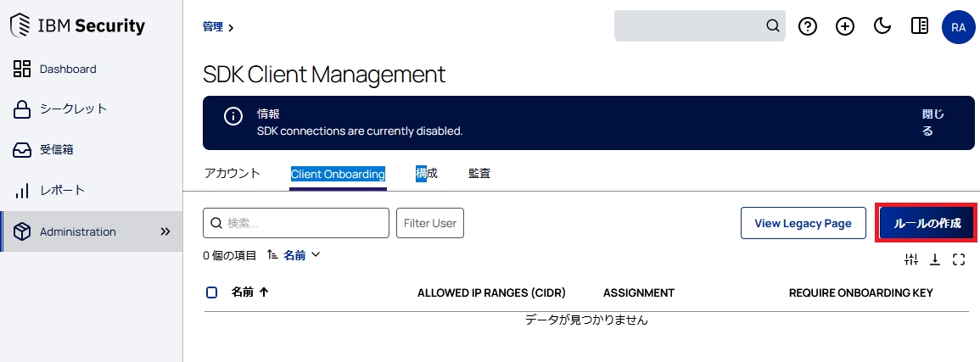
Task: Expand Administration with the double-chevron
Action: (x=165, y=231)
